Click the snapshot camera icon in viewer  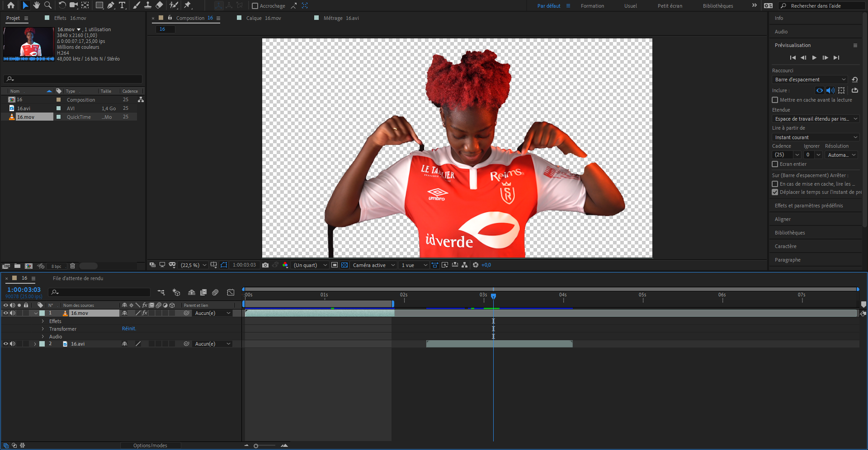tap(265, 265)
